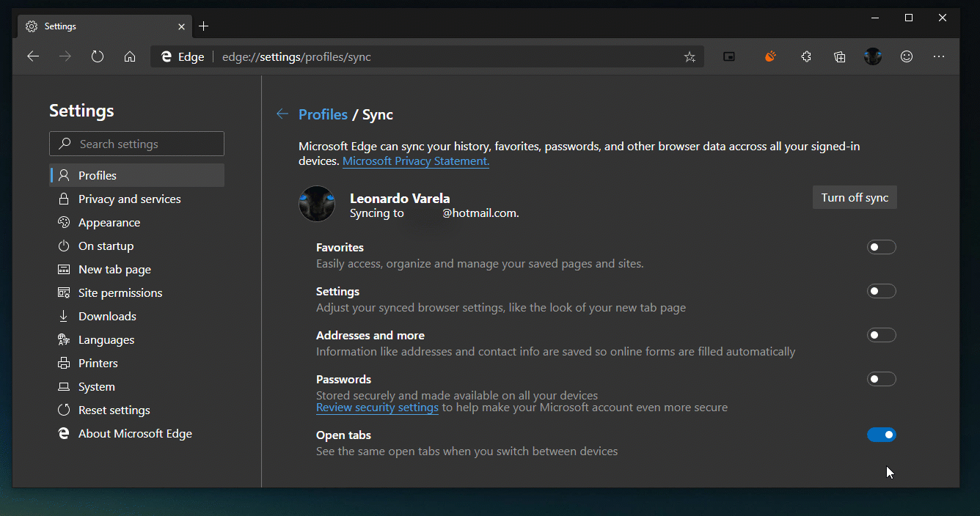The width and height of the screenshot is (980, 516).
Task: Turn on Passwords sync toggle
Action: [881, 380]
